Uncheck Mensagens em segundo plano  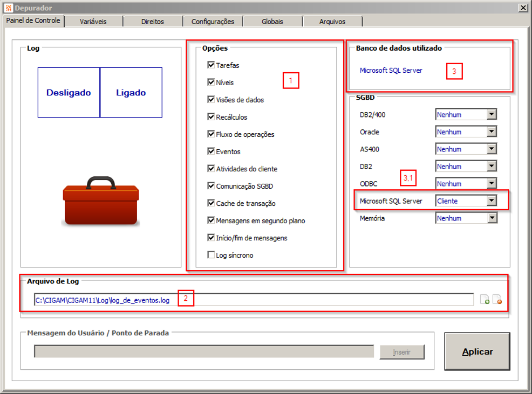click(211, 220)
